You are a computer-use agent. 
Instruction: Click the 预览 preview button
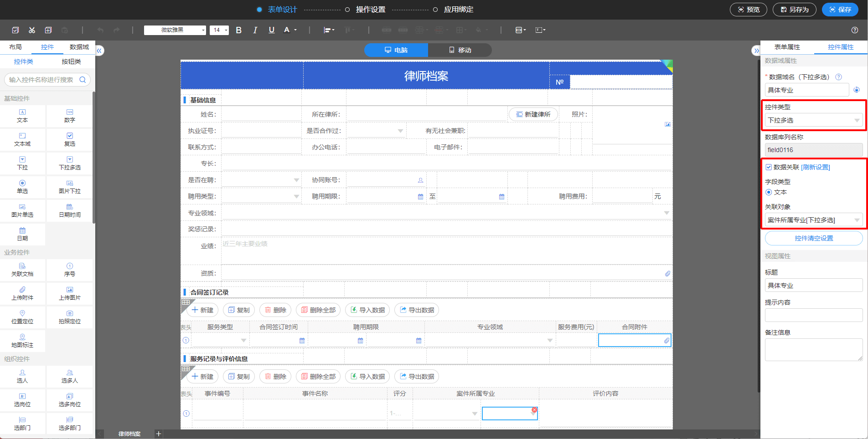[749, 10]
